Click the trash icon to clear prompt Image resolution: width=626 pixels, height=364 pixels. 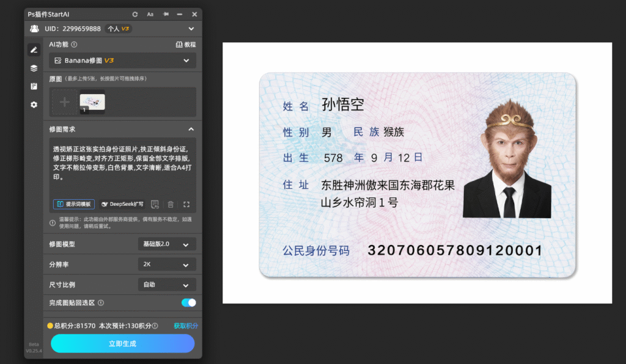tap(171, 205)
